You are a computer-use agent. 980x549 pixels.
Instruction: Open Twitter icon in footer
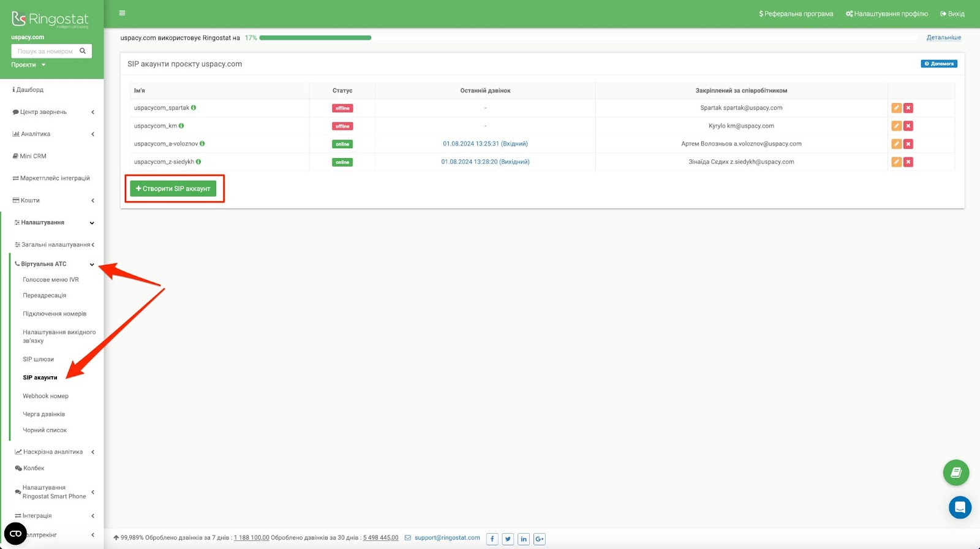[x=508, y=539]
